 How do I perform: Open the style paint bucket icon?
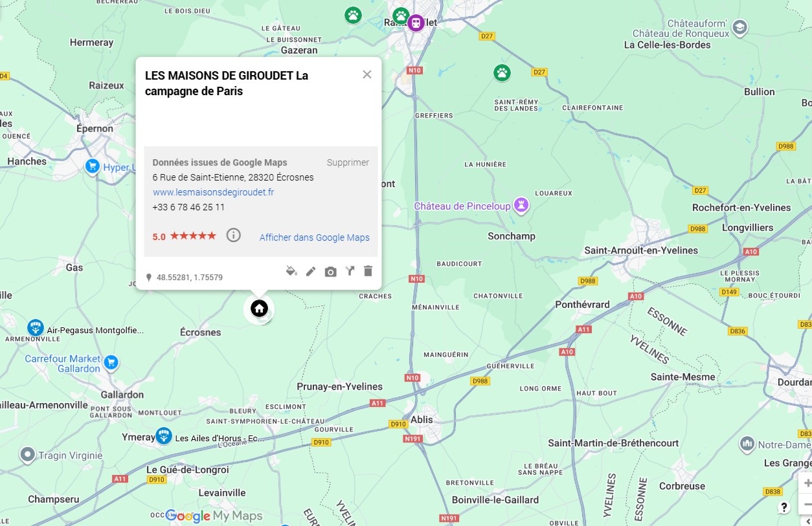pyautogui.click(x=291, y=271)
